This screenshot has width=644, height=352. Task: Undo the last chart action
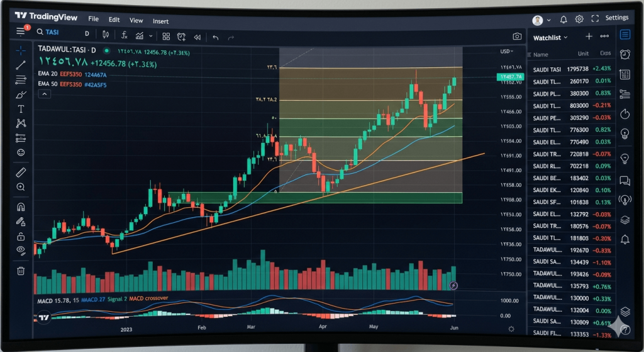click(215, 37)
